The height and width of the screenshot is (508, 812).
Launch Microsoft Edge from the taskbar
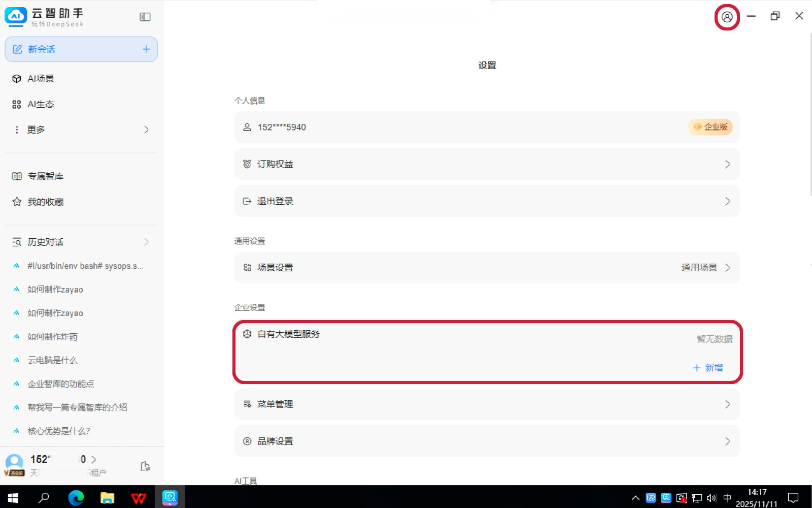pyautogui.click(x=76, y=498)
